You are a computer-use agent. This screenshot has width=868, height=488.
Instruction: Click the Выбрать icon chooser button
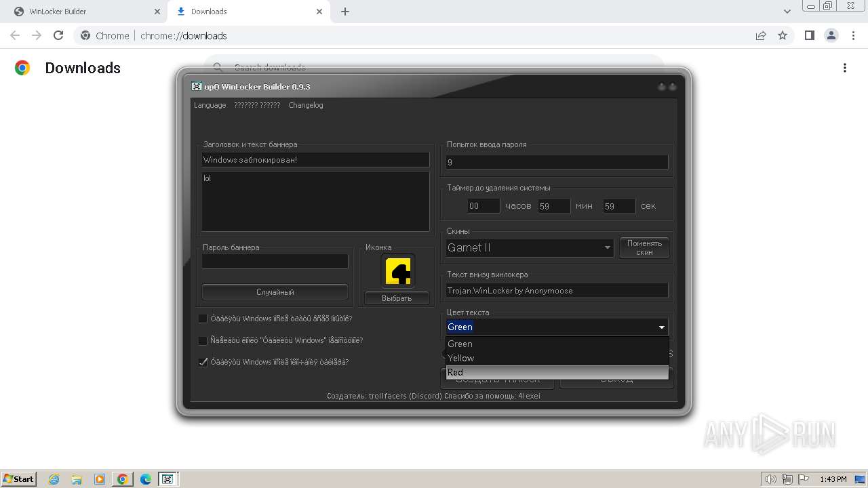pos(397,298)
